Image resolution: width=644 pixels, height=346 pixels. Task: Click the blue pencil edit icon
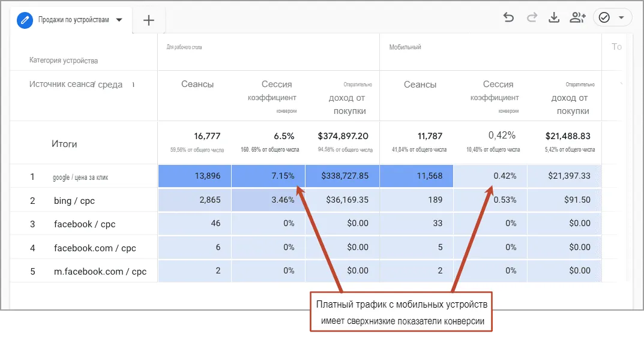pos(25,20)
